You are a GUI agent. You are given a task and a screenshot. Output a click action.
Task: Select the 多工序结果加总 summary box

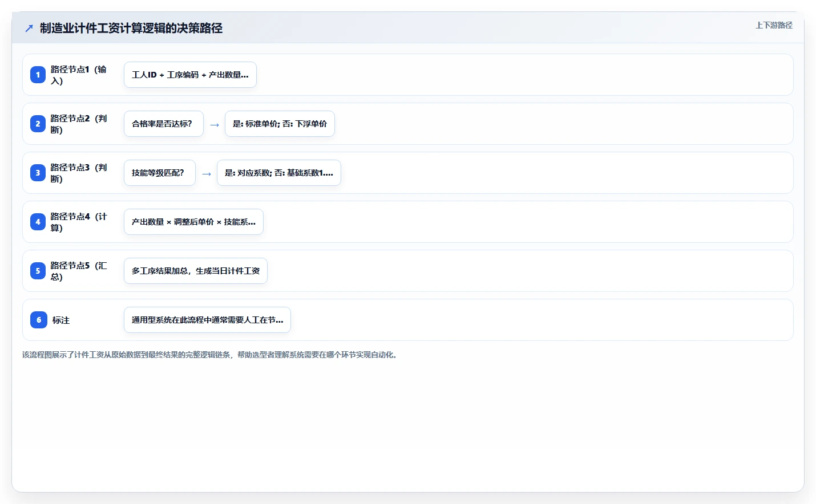pos(196,271)
